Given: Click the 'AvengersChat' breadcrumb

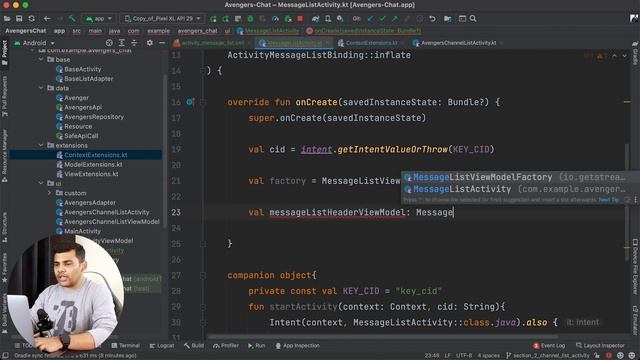Looking at the screenshot, I should click(25, 31).
